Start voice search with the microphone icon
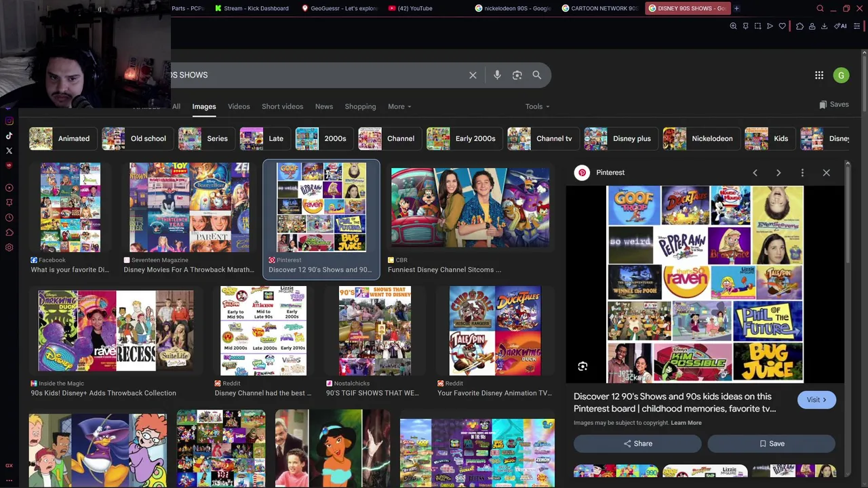The image size is (868, 488). [497, 75]
